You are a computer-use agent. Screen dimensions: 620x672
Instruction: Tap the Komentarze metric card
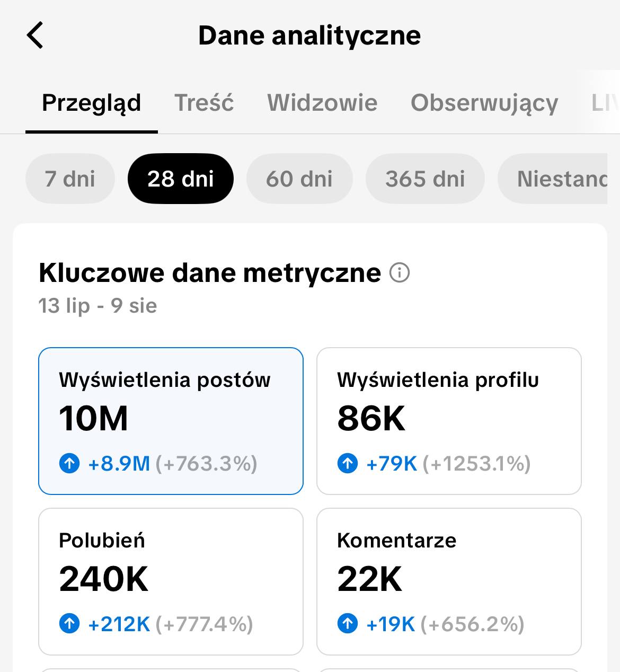point(449,581)
